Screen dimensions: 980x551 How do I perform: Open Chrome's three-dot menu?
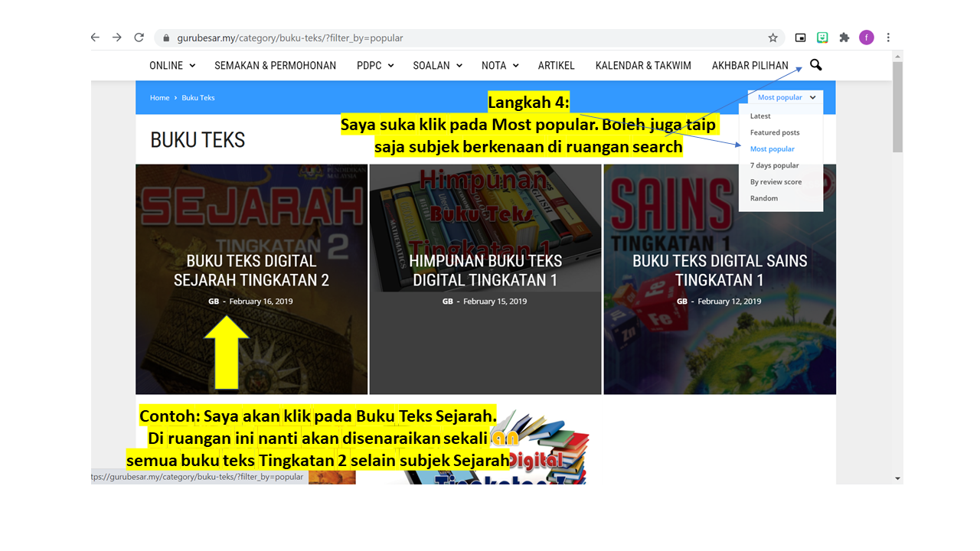[888, 37]
